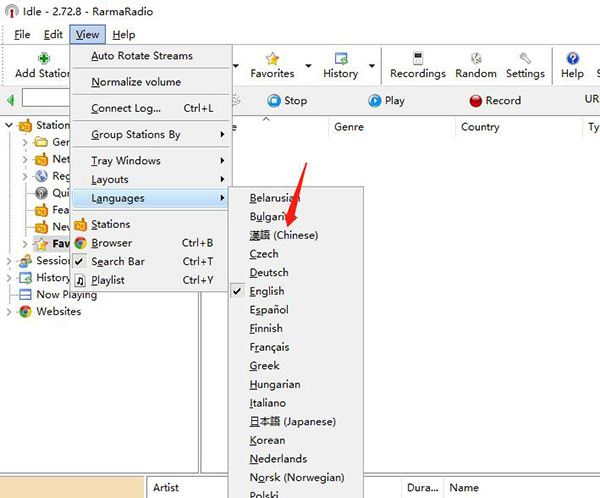Choose Chinese from Languages list
Image resolution: width=600 pixels, height=498 pixels.
point(284,235)
